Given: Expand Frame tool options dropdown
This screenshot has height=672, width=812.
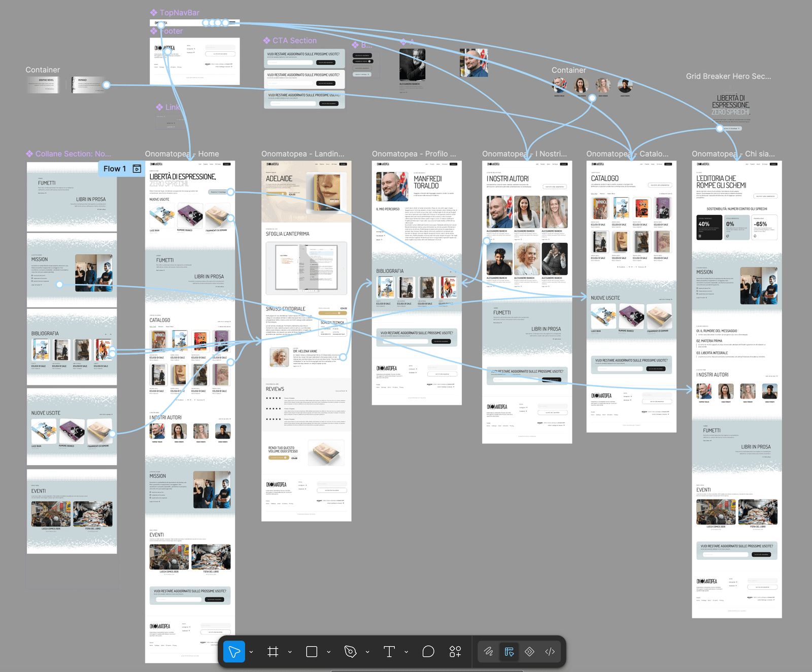Looking at the screenshot, I should tap(290, 652).
